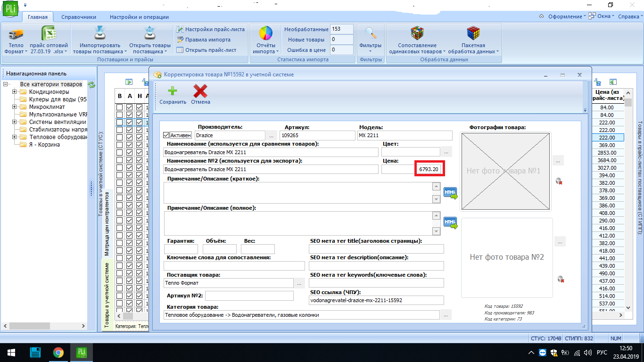
Task: Open the Тепло Формат supplier dropdown
Action: click(x=16, y=40)
